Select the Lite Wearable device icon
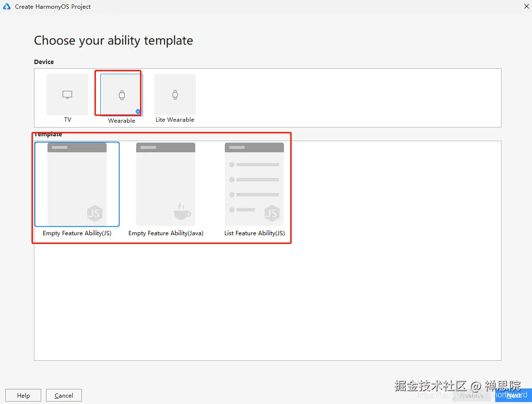The image size is (532, 404). [175, 95]
